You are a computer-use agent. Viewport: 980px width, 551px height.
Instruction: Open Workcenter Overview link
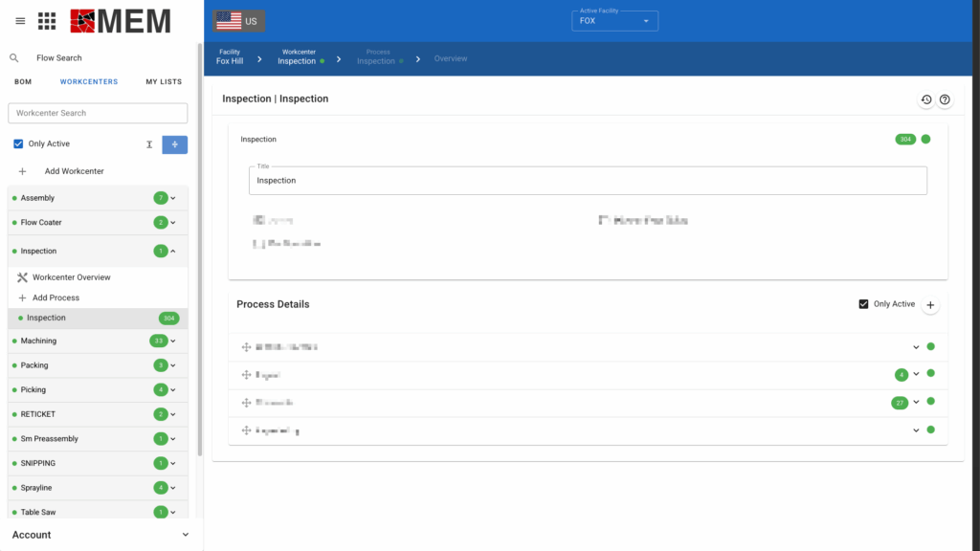pyautogui.click(x=71, y=277)
